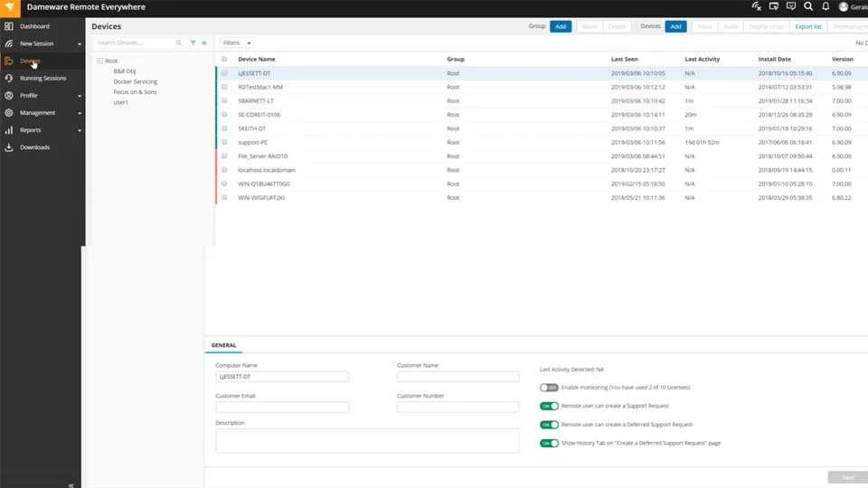The height and width of the screenshot is (488, 868).
Task: Click the remote screen icon in top bar
Action: click(x=774, y=6)
